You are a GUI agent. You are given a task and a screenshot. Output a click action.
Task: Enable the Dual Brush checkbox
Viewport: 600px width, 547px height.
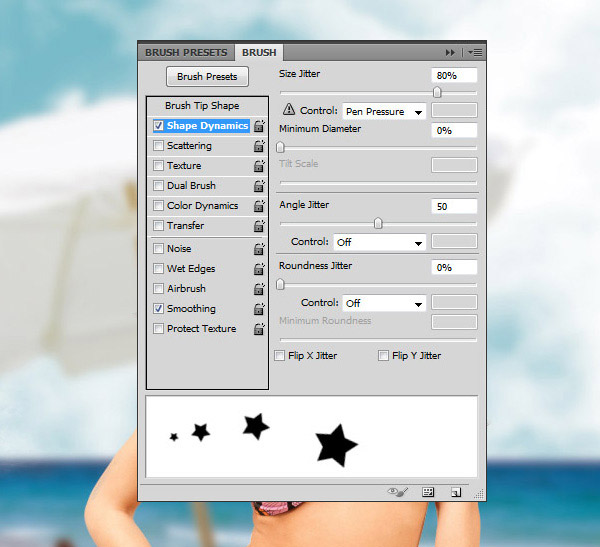coord(158,185)
